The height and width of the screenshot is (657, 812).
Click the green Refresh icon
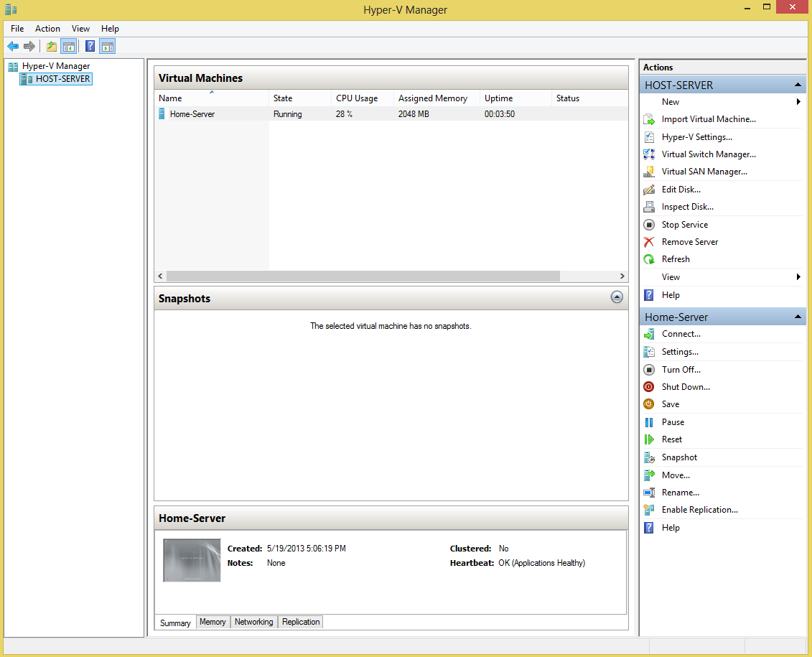[649, 259]
